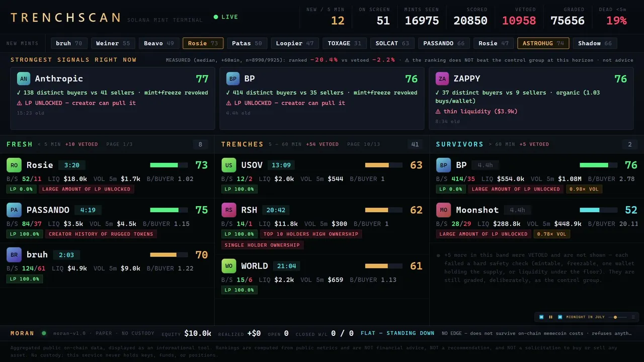The image size is (644, 362).
Task: Select the Patas 50 ticker chip
Action: pos(247,43)
